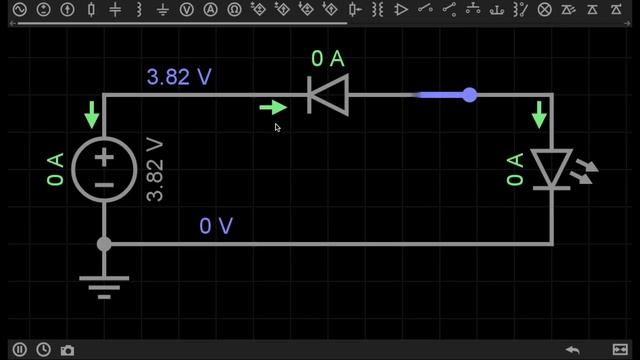640x360 pixels.
Task: Select the normally-closed push button
Action: tap(497, 10)
